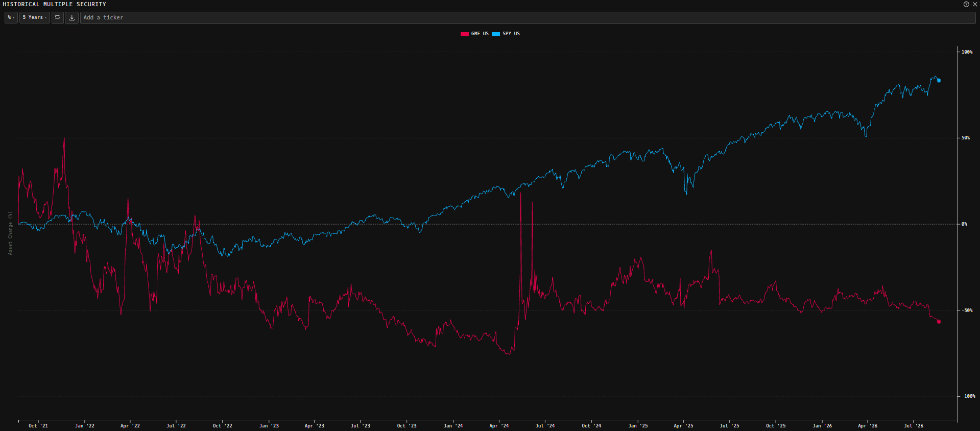Click the 50% y-axis label
This screenshot has width=980, height=431.
tap(966, 138)
